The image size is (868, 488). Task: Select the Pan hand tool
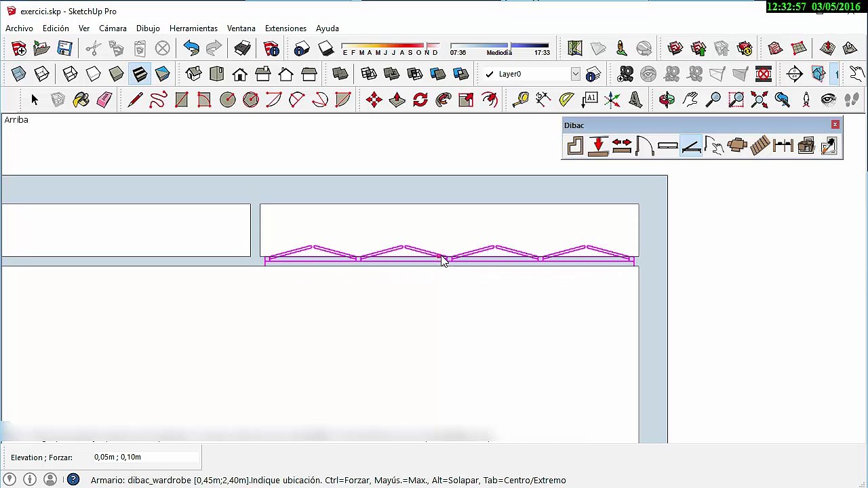click(x=690, y=100)
